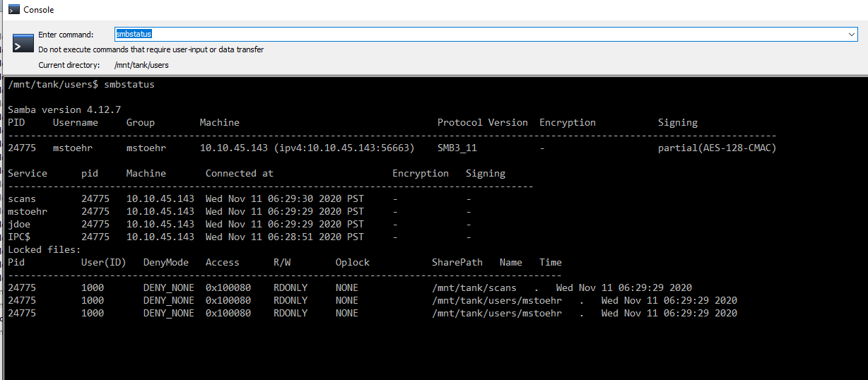
Task: Click the jdoe service row name
Action: point(19,224)
